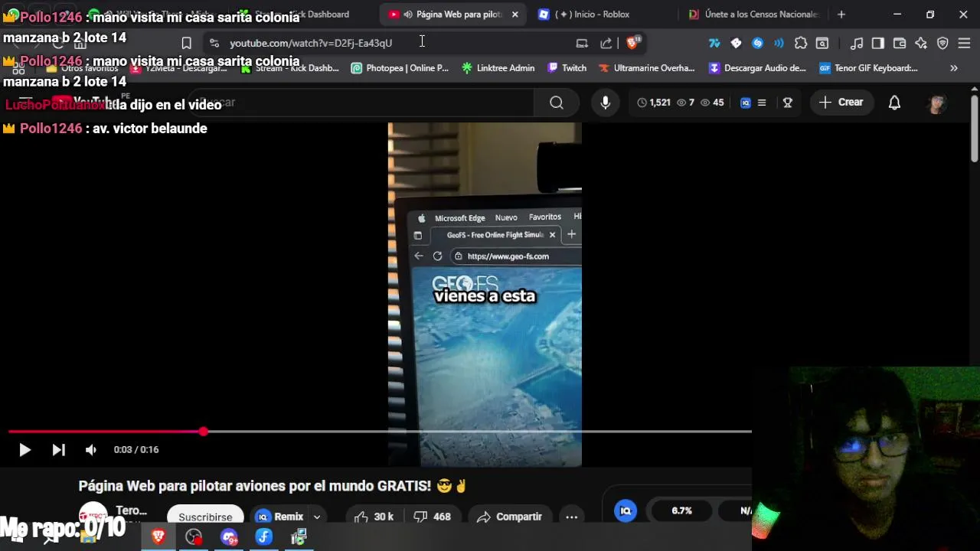The width and height of the screenshot is (980, 551).
Task: Click the video title text
Action: pyautogui.click(x=273, y=486)
